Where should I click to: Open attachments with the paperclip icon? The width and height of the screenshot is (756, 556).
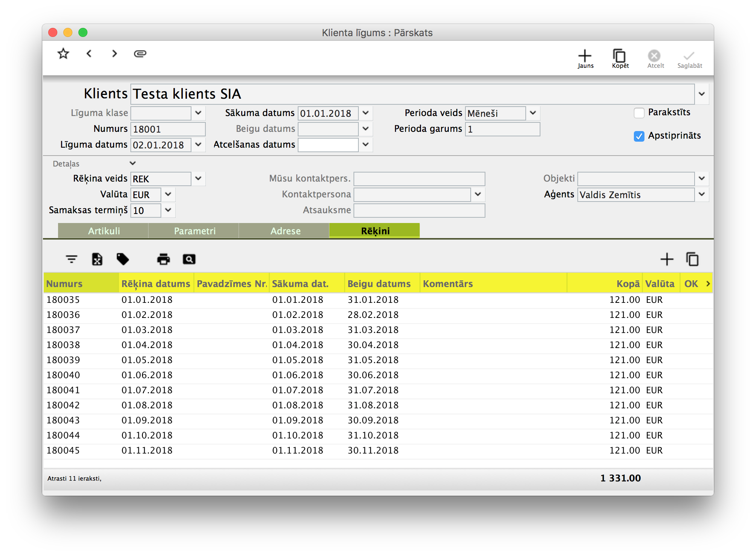tap(140, 54)
